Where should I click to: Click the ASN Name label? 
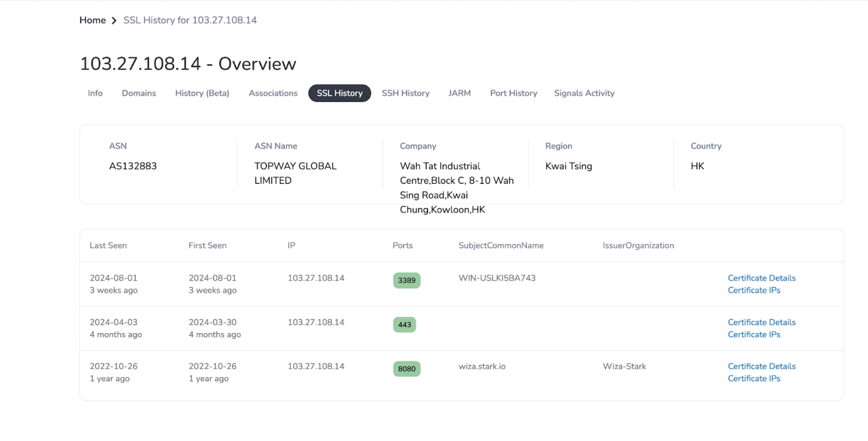(276, 146)
